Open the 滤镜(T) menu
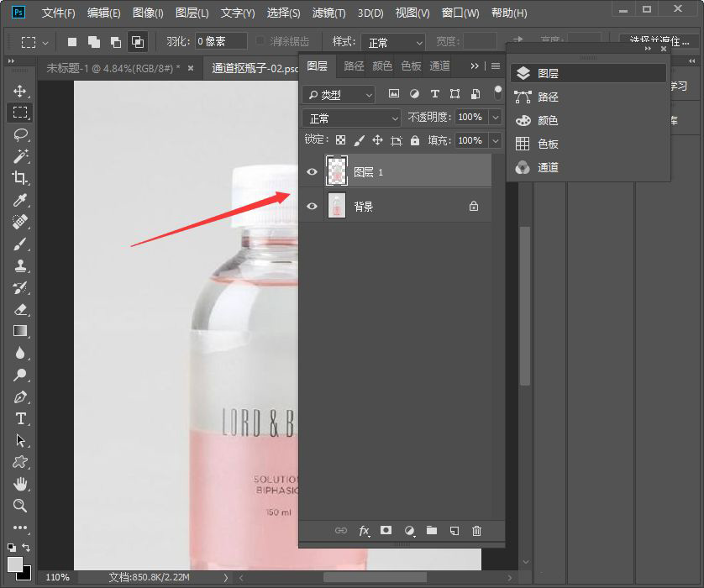This screenshot has height=588, width=704. click(328, 13)
